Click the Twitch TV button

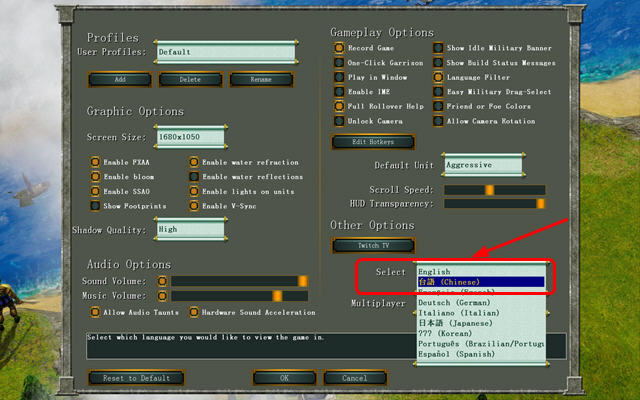pyautogui.click(x=372, y=245)
